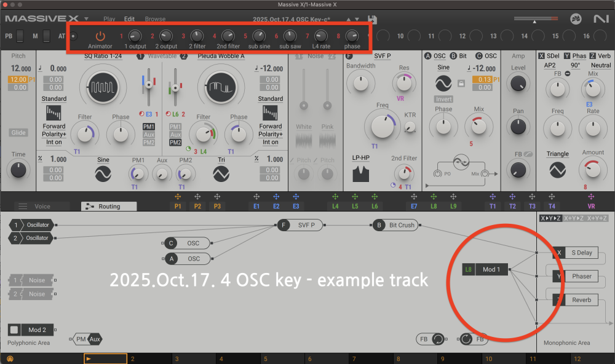Viewport: 615px width, 364px height.
Task: Click macro knob 8 phase
Action: pos(352,36)
